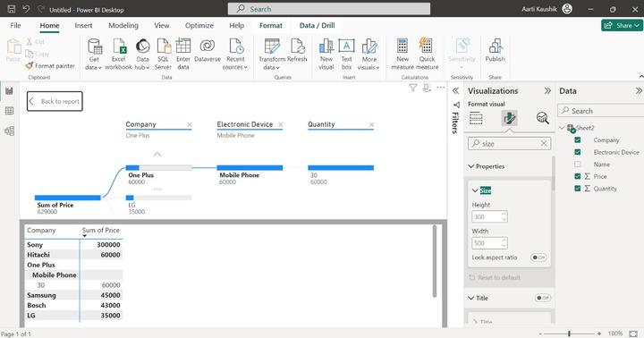Check the Name field checkbox
Viewport: 644px width, 338px height.
point(578,165)
